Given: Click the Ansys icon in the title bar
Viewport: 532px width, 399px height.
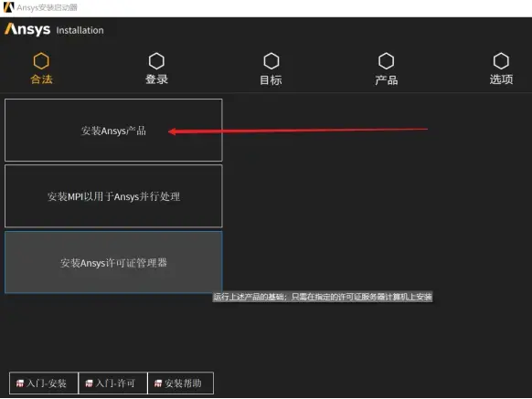Looking at the screenshot, I should 8,7.
